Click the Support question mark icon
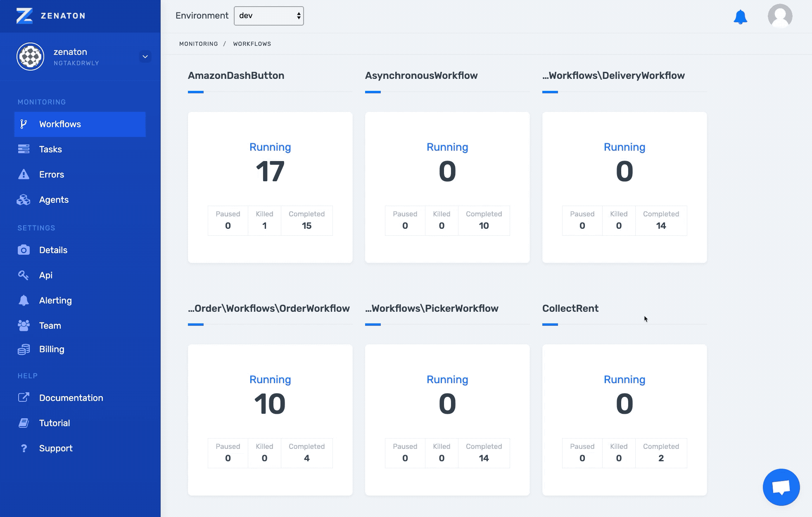The height and width of the screenshot is (517, 812). click(x=24, y=448)
